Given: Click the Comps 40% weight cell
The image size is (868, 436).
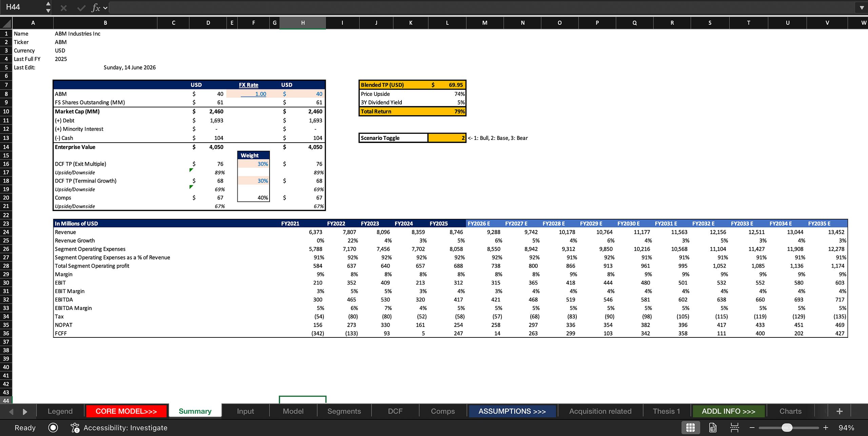Looking at the screenshot, I should click(254, 198).
